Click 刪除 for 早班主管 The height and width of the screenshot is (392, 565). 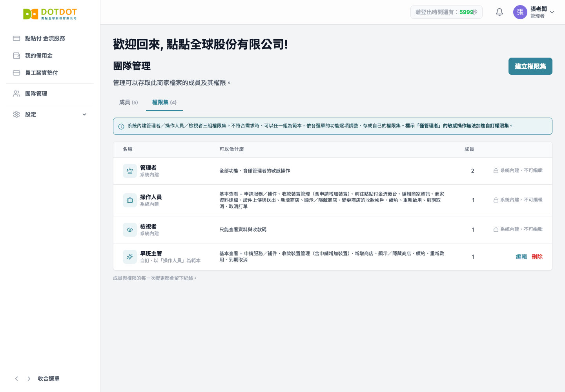pos(537,257)
